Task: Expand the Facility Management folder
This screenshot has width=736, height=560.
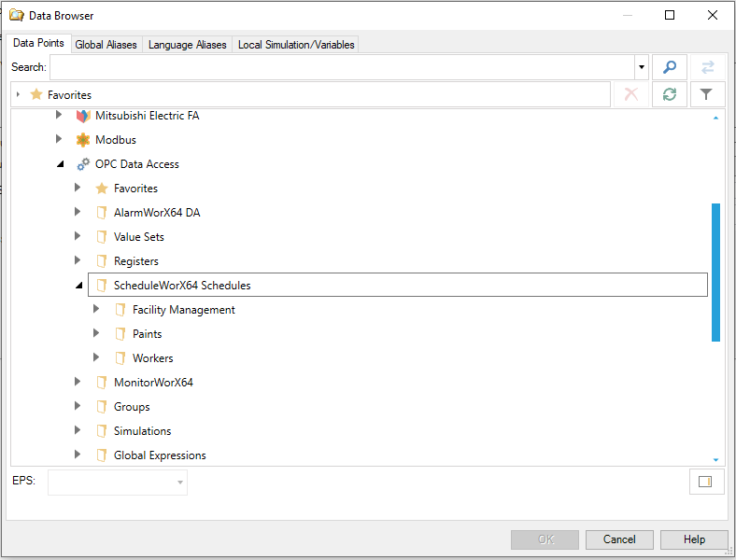Action: (x=96, y=310)
